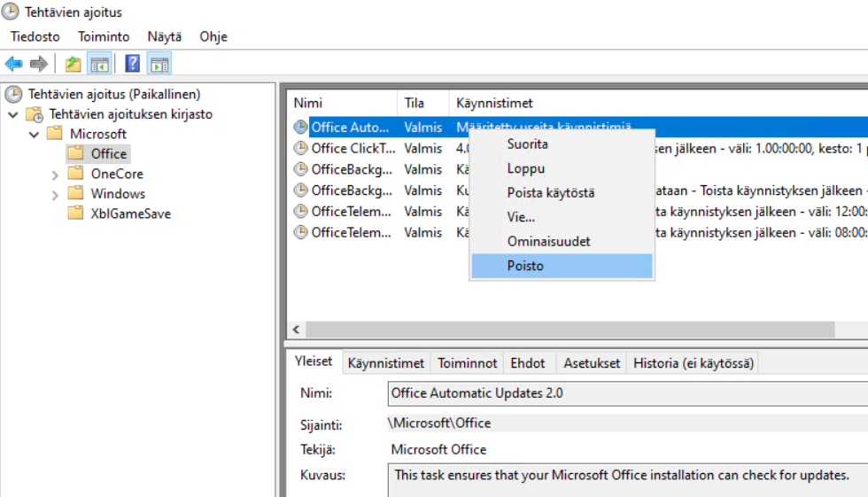This screenshot has height=497, width=868.
Task: Sort by the Tila column header
Action: click(x=423, y=103)
